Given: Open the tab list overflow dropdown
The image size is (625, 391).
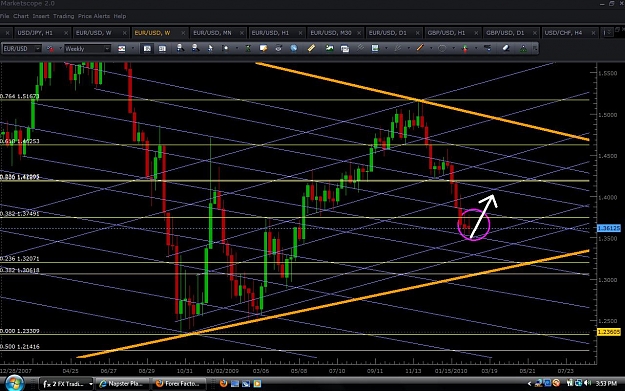Looking at the screenshot, I should pyautogui.click(x=608, y=33).
